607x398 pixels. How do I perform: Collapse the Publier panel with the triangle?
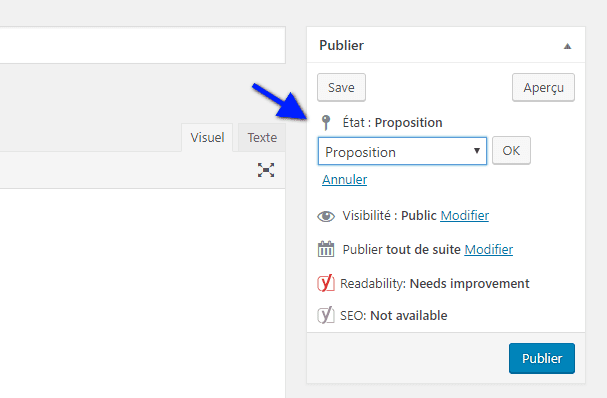point(568,46)
